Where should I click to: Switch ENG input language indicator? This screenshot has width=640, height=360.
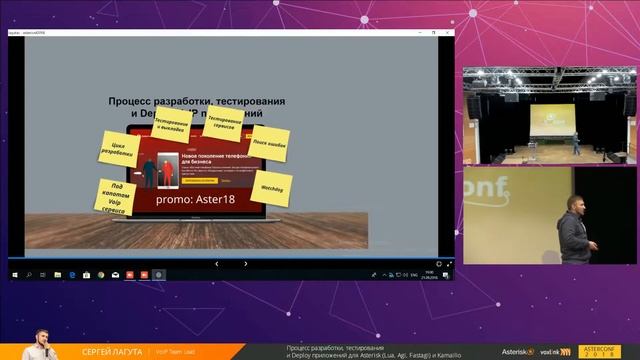[414, 275]
